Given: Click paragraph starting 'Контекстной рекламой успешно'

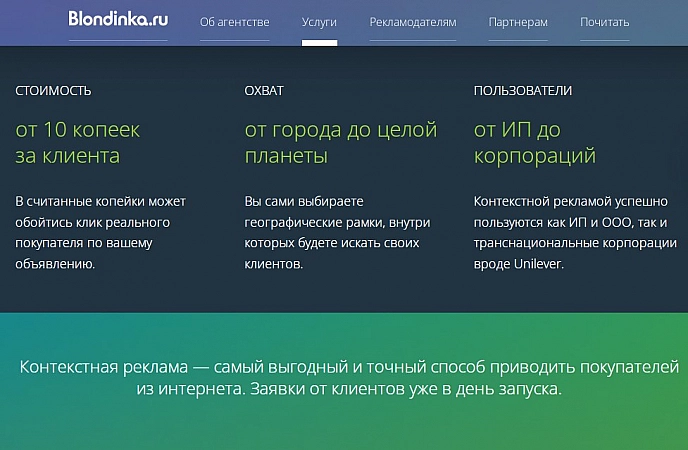Looking at the screenshot, I should point(575,232).
